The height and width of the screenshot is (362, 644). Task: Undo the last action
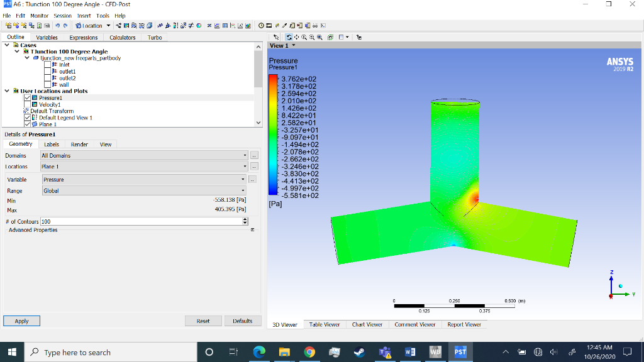coord(57,25)
